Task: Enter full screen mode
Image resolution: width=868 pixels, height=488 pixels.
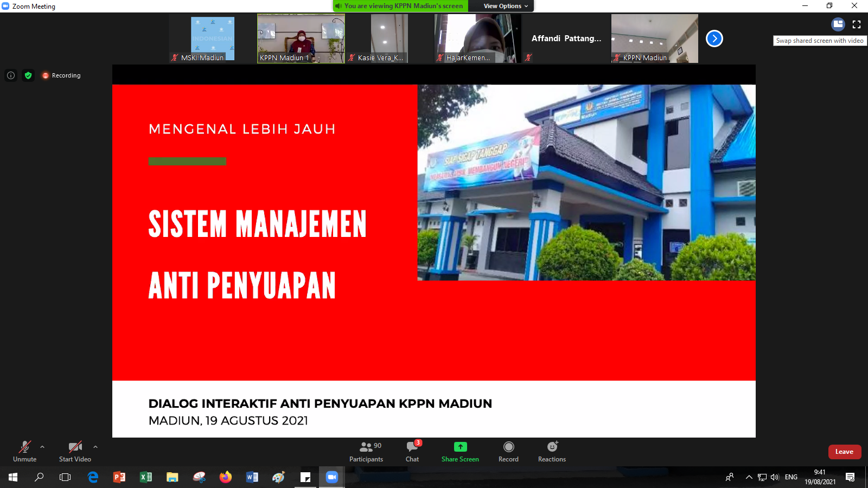Action: pyautogui.click(x=857, y=24)
